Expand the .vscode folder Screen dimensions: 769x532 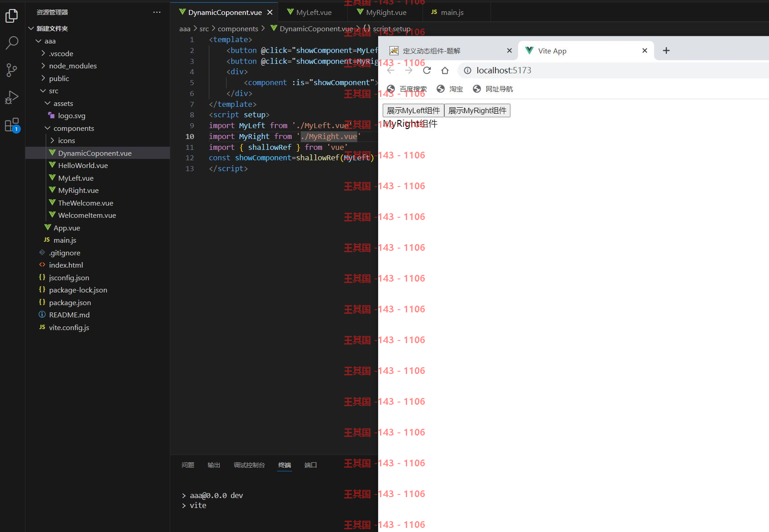97,53
